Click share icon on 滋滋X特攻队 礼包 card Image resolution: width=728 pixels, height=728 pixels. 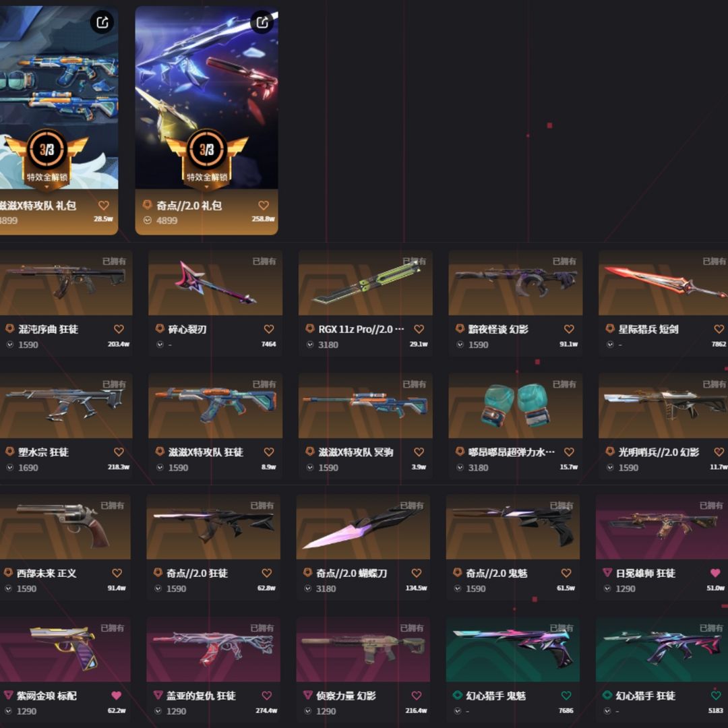coord(102,22)
